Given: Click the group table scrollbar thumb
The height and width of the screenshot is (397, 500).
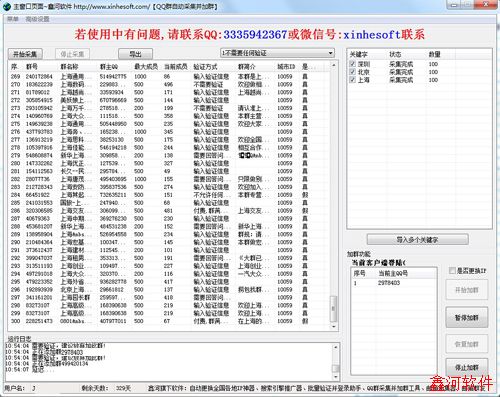Looking at the screenshot, I should coord(334,308).
